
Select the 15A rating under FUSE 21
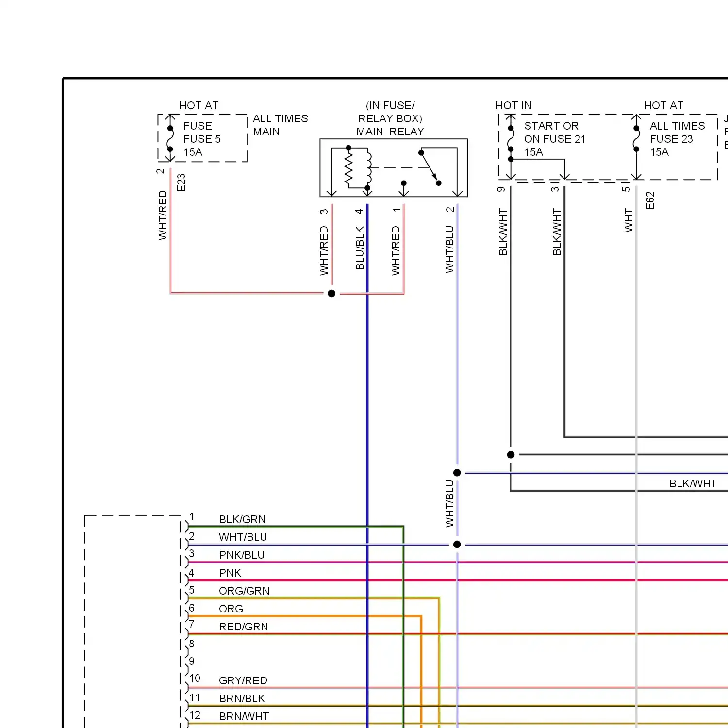tap(533, 152)
